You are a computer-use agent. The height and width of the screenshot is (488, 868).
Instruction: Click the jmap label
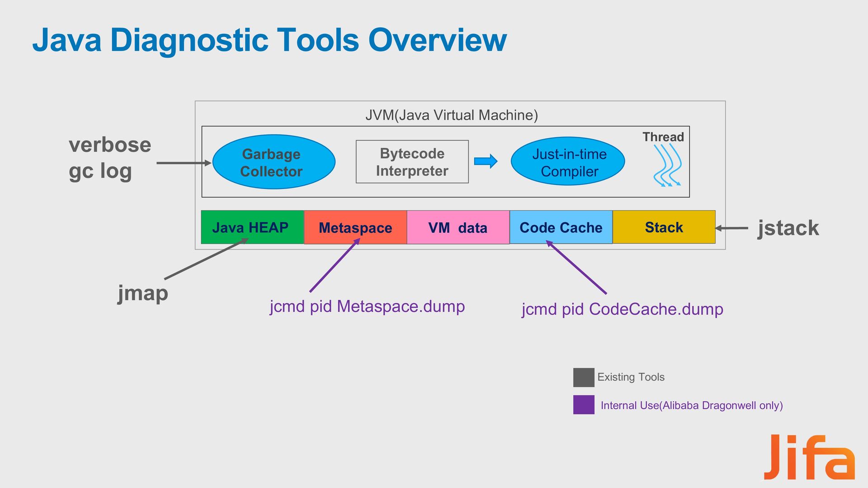click(143, 293)
